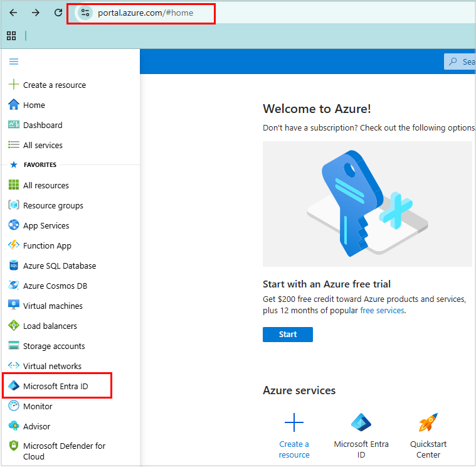Click the Storage accounts icon
This screenshot has width=476, height=467.
(x=14, y=345)
